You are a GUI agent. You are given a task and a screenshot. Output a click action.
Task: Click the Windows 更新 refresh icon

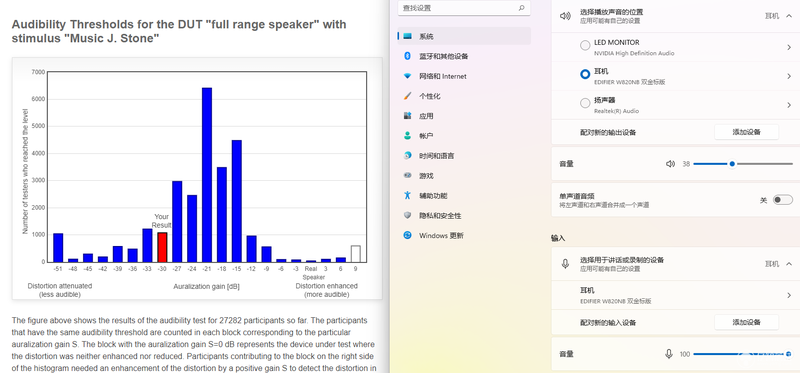(x=407, y=235)
